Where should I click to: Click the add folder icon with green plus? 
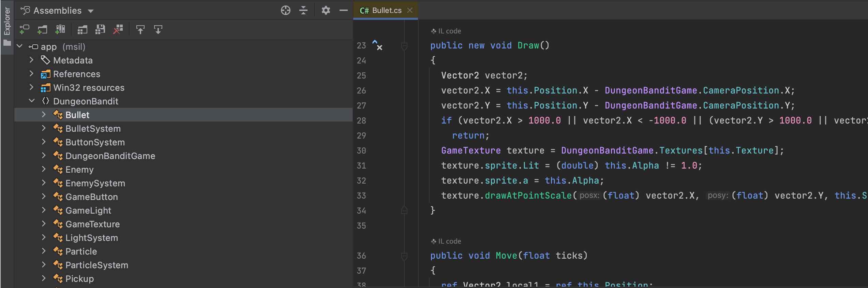(x=42, y=30)
